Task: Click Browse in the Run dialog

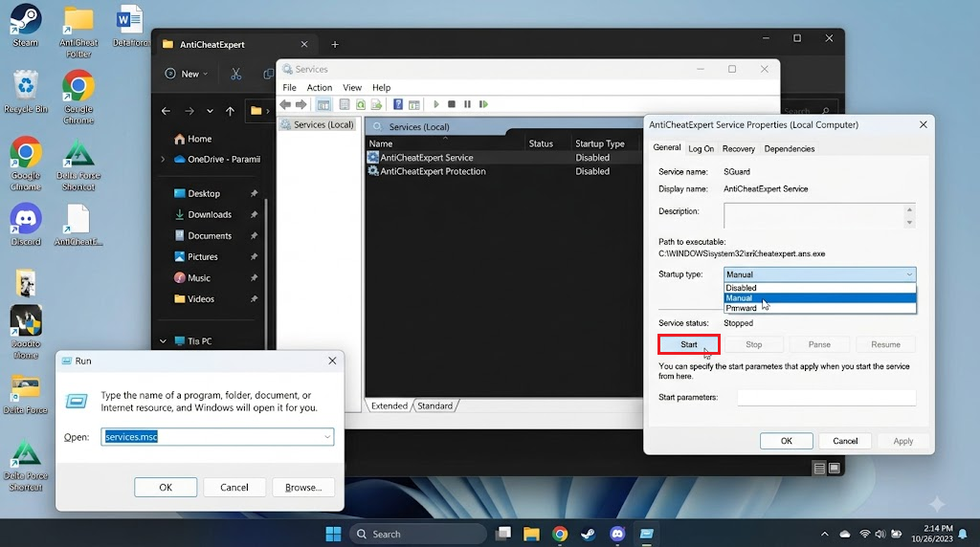Action: [303, 487]
